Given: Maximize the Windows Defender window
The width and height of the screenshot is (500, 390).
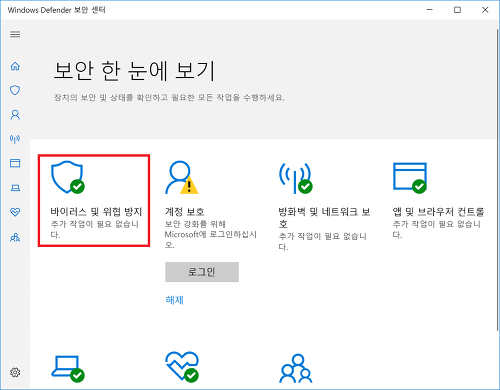Looking at the screenshot, I should tap(457, 10).
